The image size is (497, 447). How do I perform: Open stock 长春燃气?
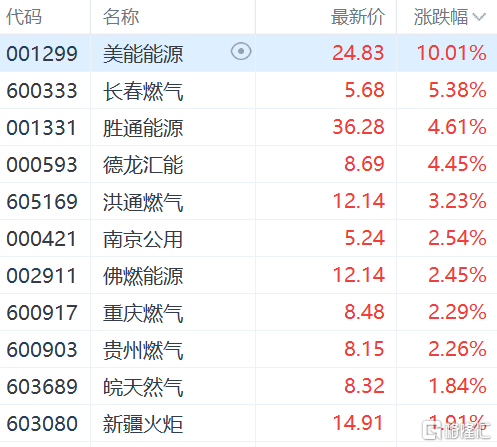pyautogui.click(x=143, y=91)
